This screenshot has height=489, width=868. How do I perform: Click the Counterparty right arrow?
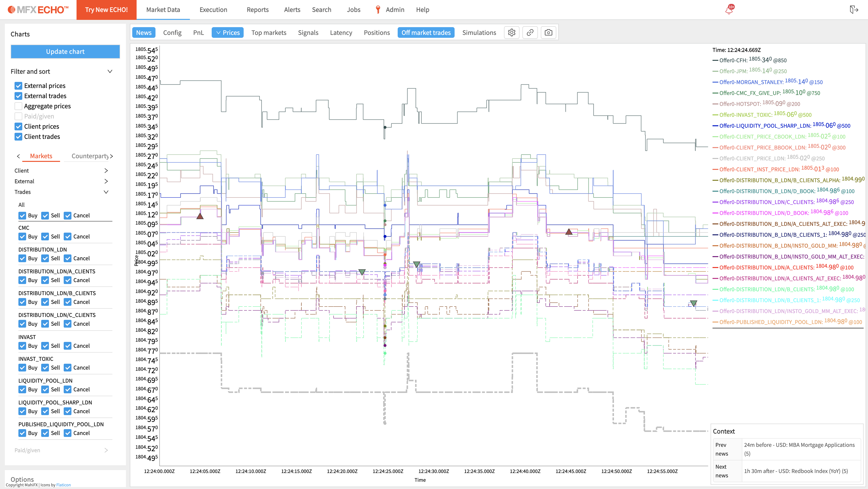pos(112,156)
